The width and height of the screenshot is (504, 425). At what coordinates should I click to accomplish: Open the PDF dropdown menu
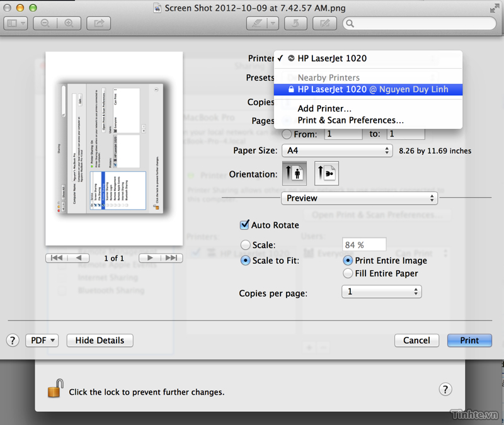pyautogui.click(x=42, y=340)
